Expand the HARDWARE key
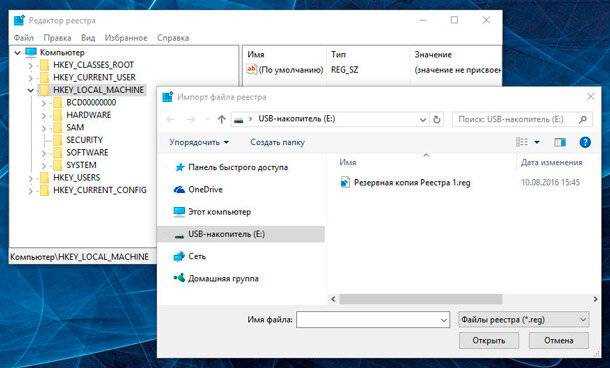This screenshot has width=610, height=368. [x=44, y=115]
